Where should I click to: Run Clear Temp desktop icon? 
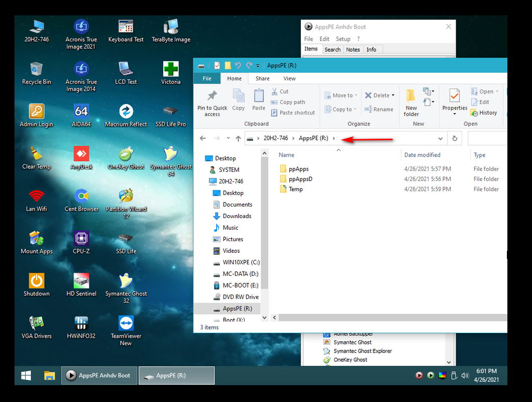click(x=36, y=158)
